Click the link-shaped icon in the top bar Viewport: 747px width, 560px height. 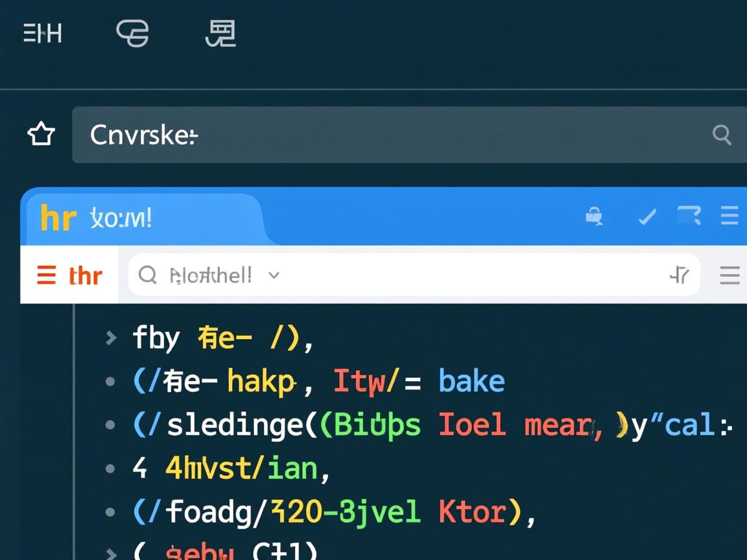(x=133, y=33)
